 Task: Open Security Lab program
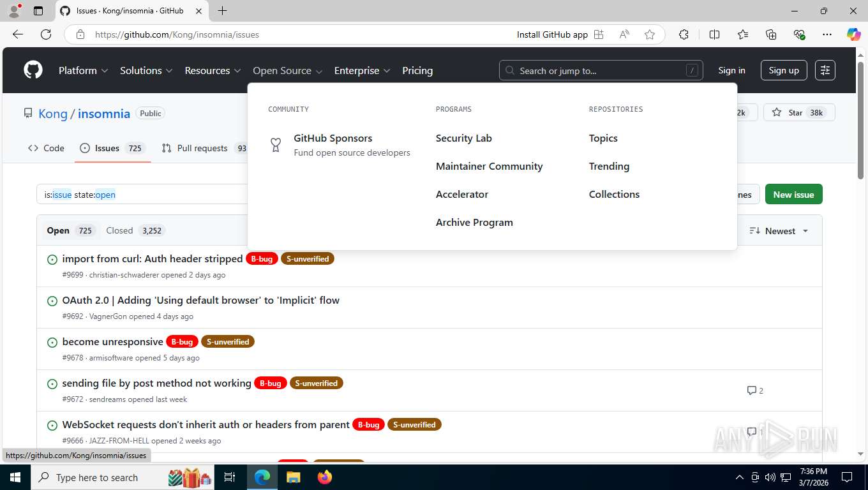tap(463, 138)
